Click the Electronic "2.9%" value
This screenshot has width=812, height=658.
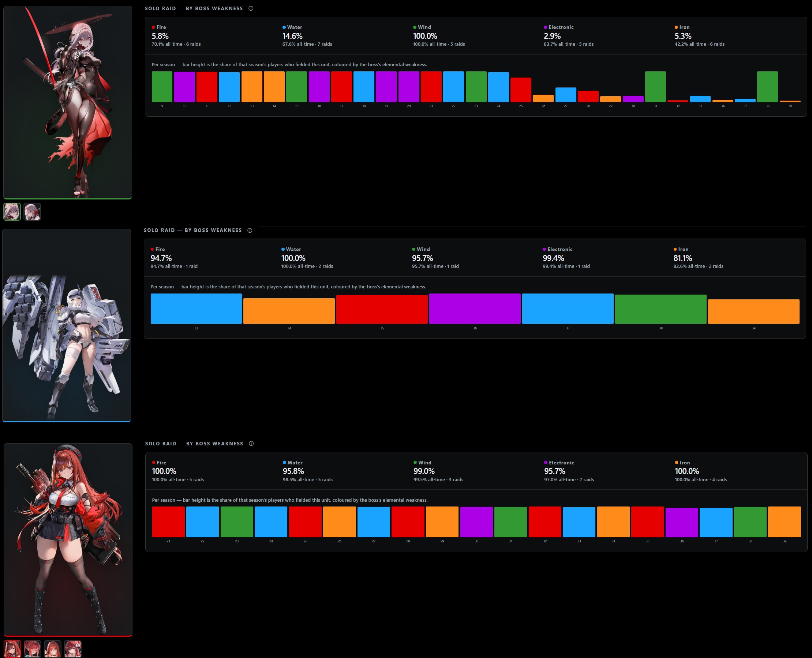click(553, 36)
